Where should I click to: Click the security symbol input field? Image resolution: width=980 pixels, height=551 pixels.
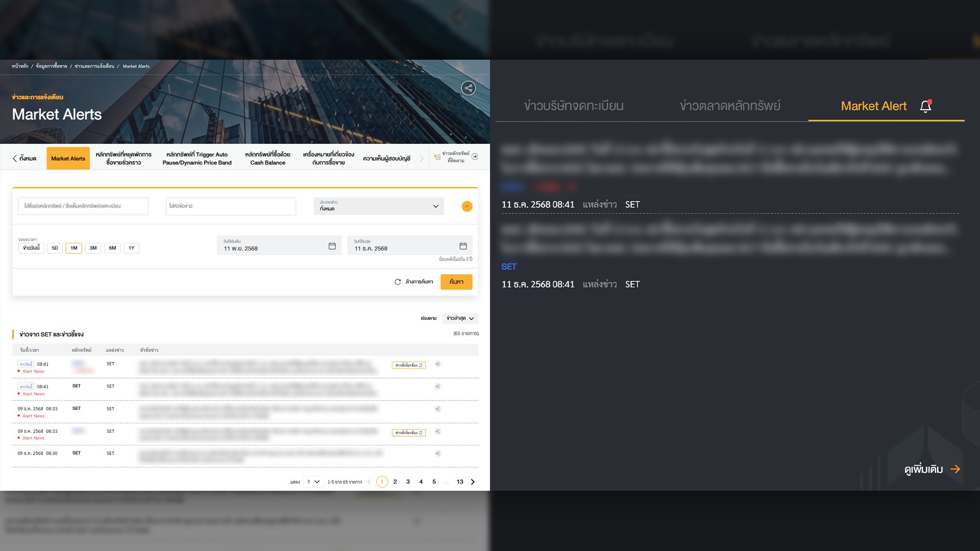pos(83,206)
